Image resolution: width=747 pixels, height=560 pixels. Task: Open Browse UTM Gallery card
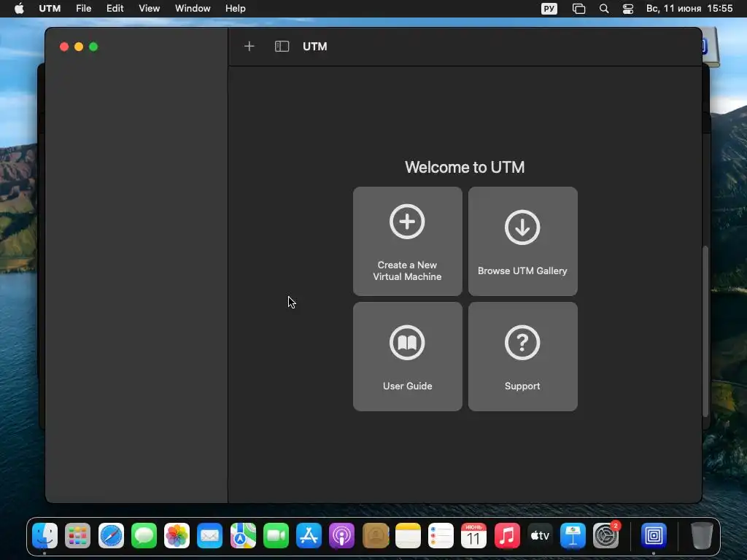coord(522,241)
